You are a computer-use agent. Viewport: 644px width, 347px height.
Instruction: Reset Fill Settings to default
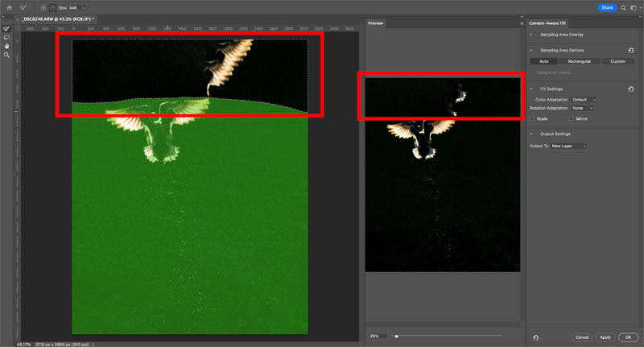[x=631, y=89]
